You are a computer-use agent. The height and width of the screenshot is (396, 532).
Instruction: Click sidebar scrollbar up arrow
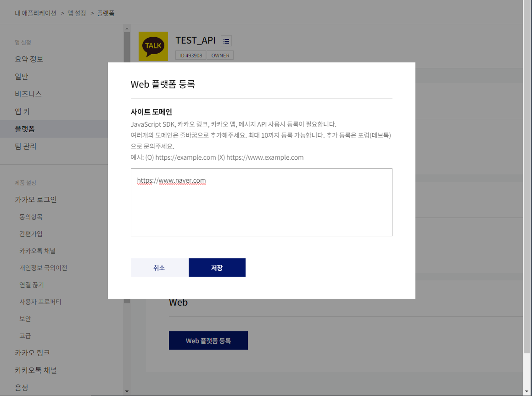pyautogui.click(x=127, y=28)
